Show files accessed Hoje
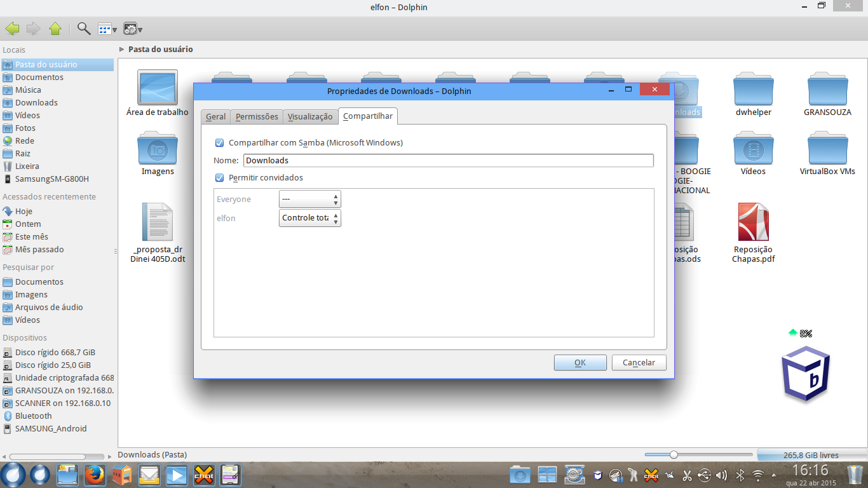This screenshot has height=488, width=868. click(x=24, y=211)
